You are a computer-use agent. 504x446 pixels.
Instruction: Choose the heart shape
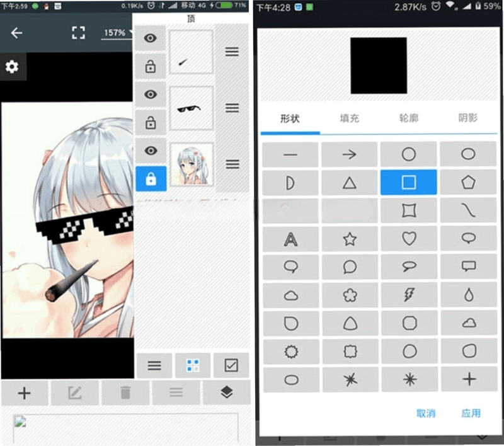pyautogui.click(x=409, y=239)
